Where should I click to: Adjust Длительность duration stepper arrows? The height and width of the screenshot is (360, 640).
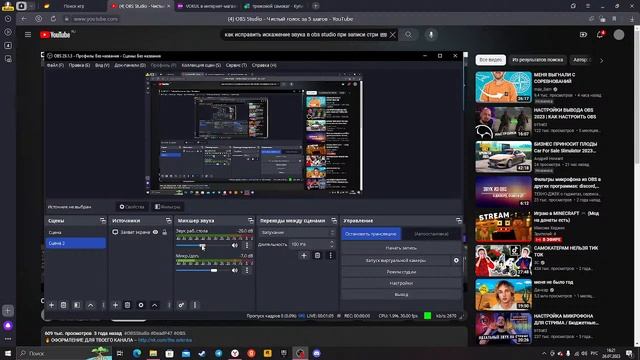tap(331, 244)
